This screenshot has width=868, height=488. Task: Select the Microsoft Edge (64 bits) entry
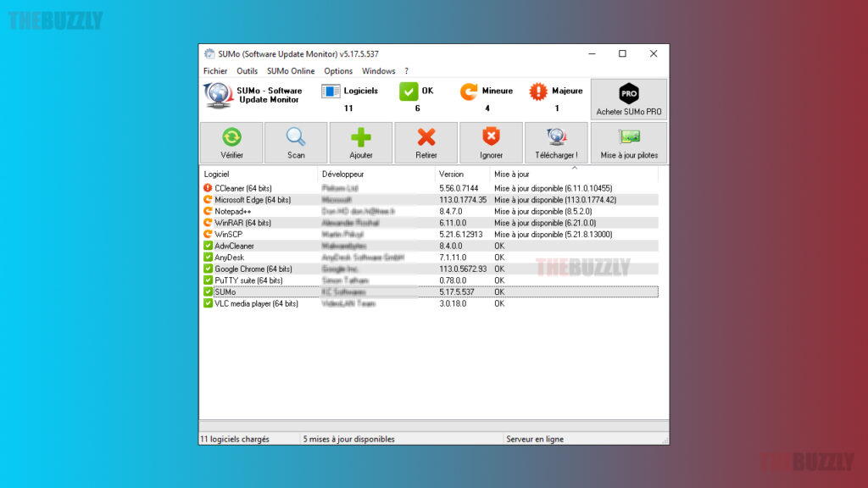coord(253,200)
